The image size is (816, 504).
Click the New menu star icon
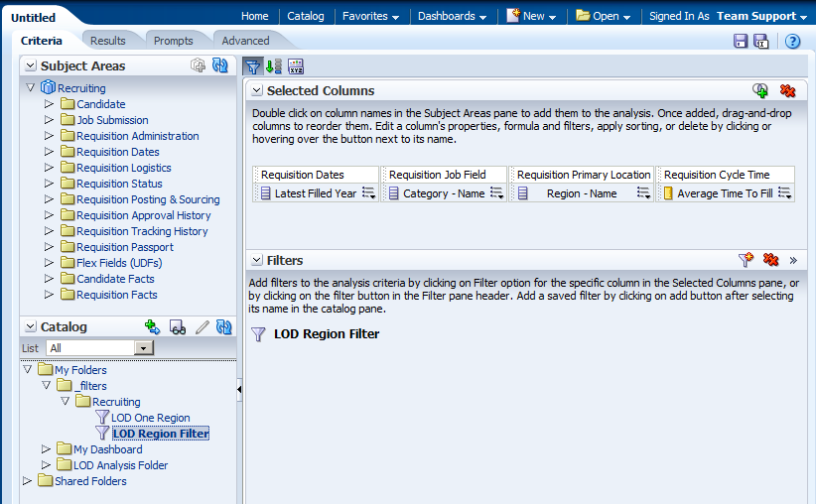(x=513, y=15)
